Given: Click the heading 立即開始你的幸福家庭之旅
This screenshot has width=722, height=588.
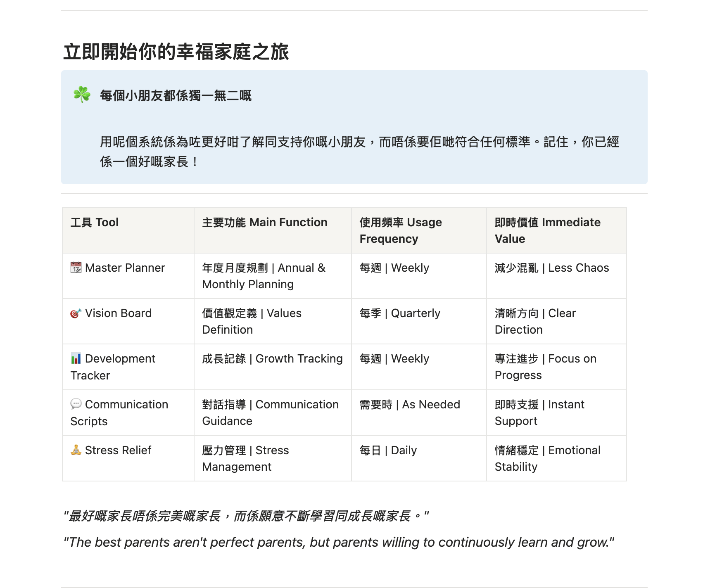Looking at the screenshot, I should pos(177,51).
